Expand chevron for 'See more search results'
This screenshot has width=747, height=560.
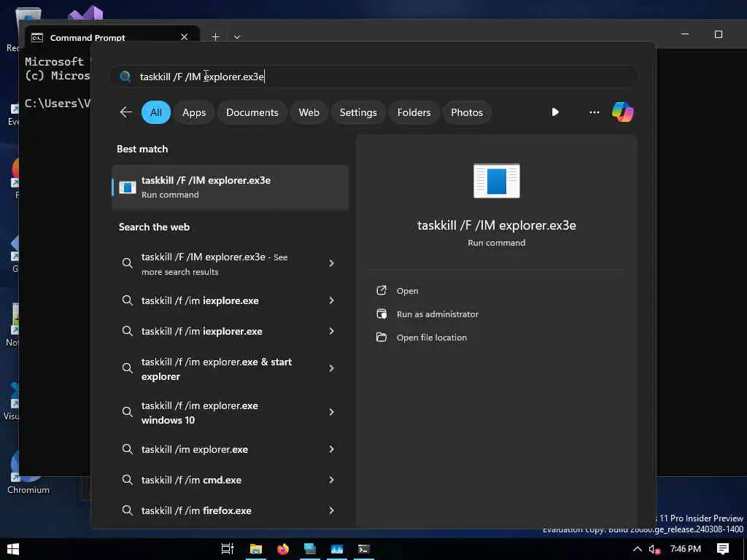[x=331, y=263]
